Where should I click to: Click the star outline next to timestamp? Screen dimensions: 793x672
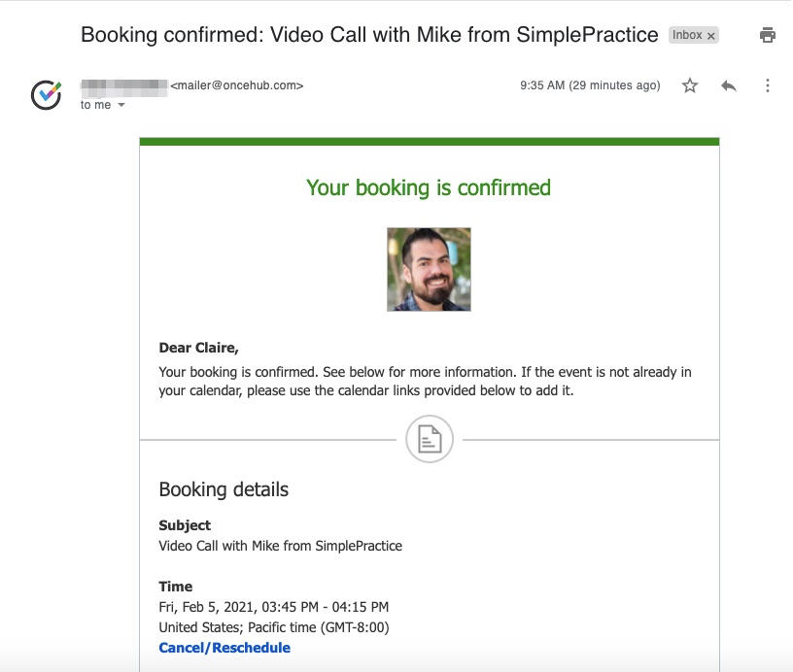[689, 85]
